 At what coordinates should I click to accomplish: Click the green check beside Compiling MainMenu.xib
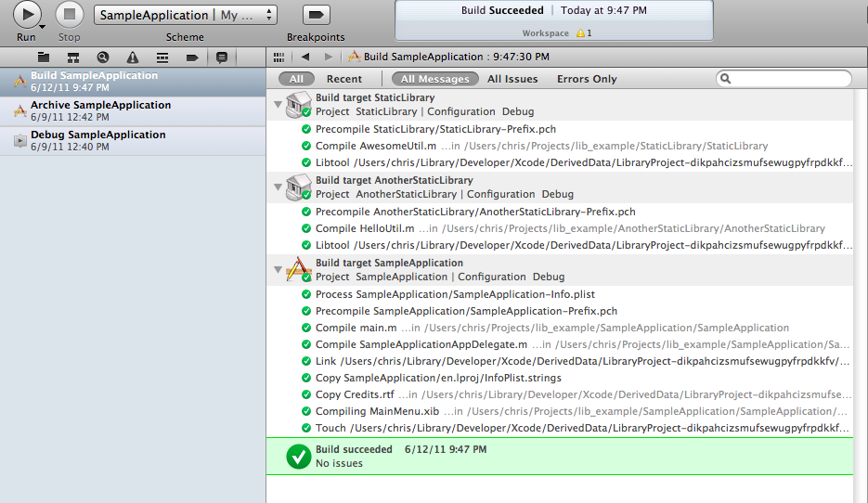click(305, 411)
